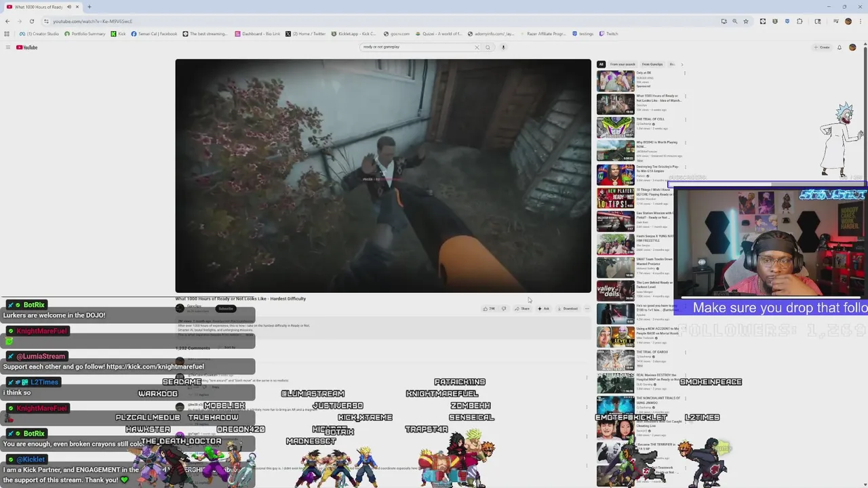
Task: Open the Sensei Cal Facebook bookmark
Action: point(154,34)
